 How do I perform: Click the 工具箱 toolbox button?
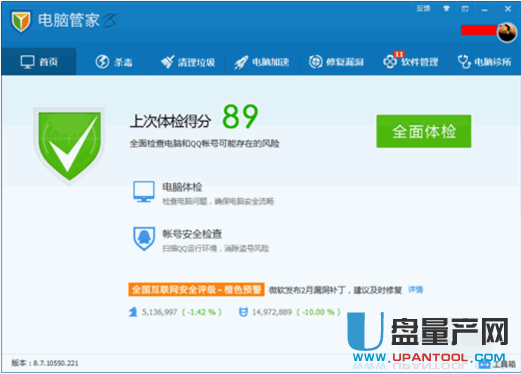tap(498, 364)
